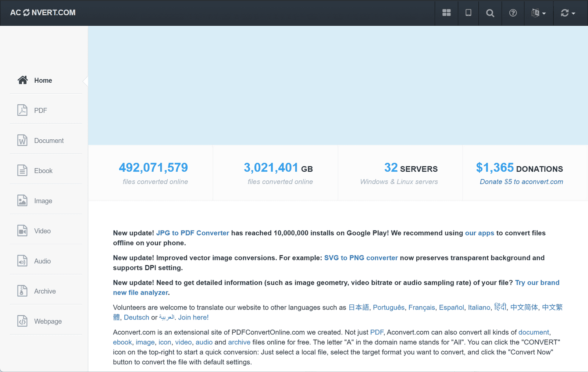Screen dimensions: 588x372
Task: Select Home in the sidebar
Action: point(43,81)
